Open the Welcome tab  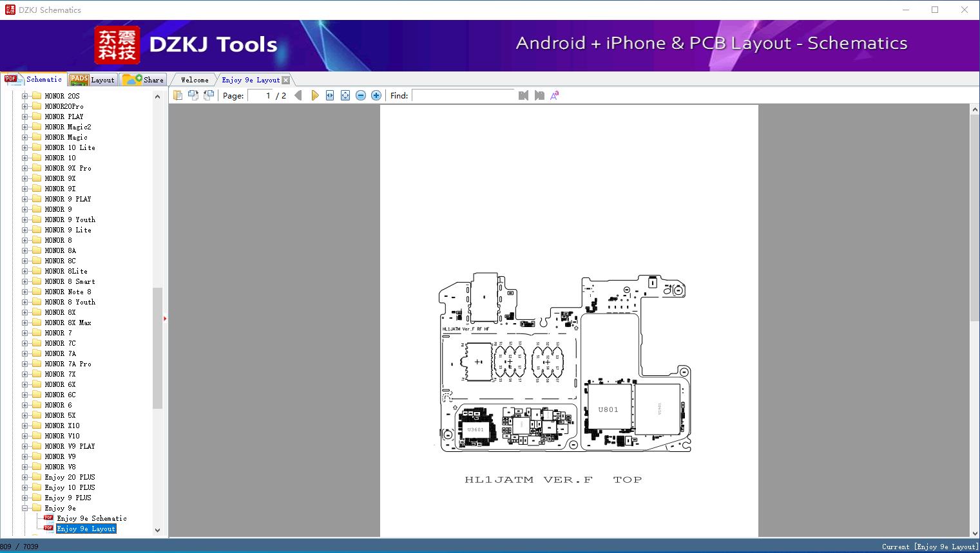(195, 80)
